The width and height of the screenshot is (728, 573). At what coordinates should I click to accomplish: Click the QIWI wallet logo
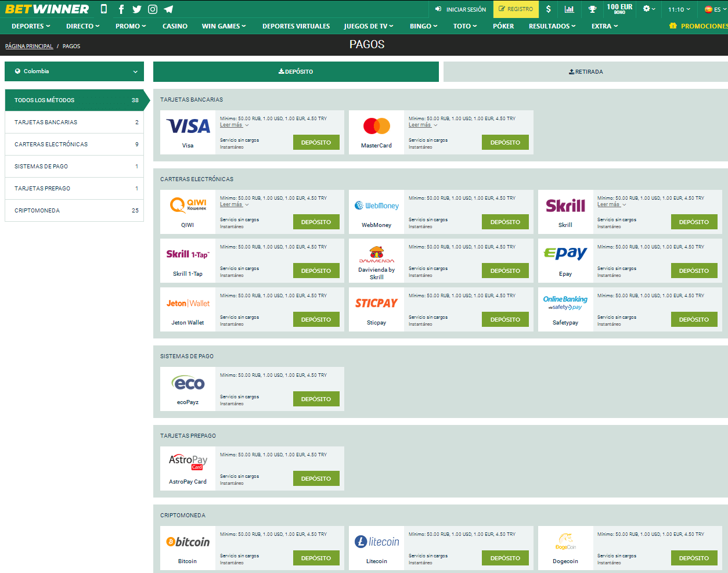(x=188, y=205)
